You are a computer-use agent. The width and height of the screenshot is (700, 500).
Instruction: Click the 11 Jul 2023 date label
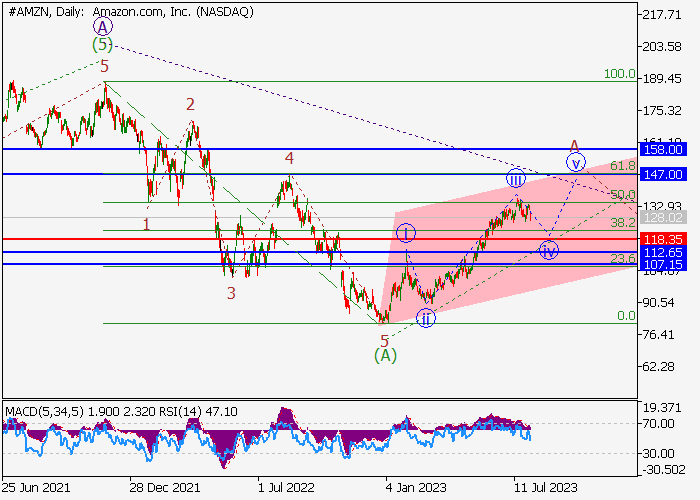tap(546, 487)
